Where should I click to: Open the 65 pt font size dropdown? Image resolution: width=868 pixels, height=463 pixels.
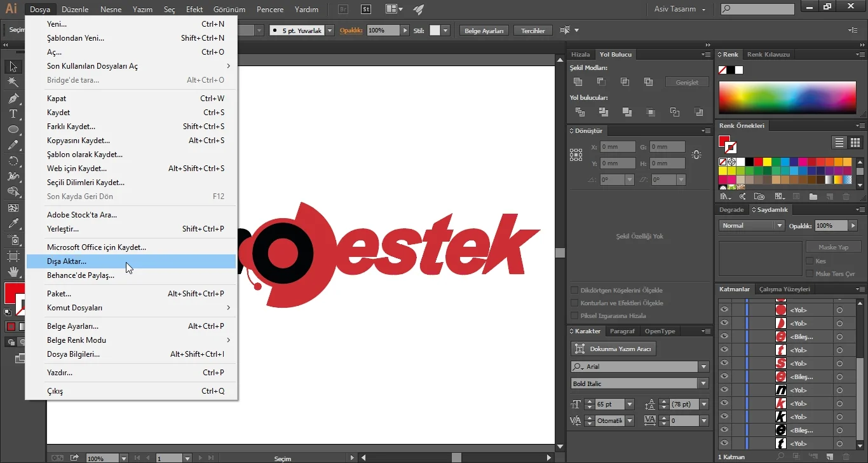tap(630, 404)
